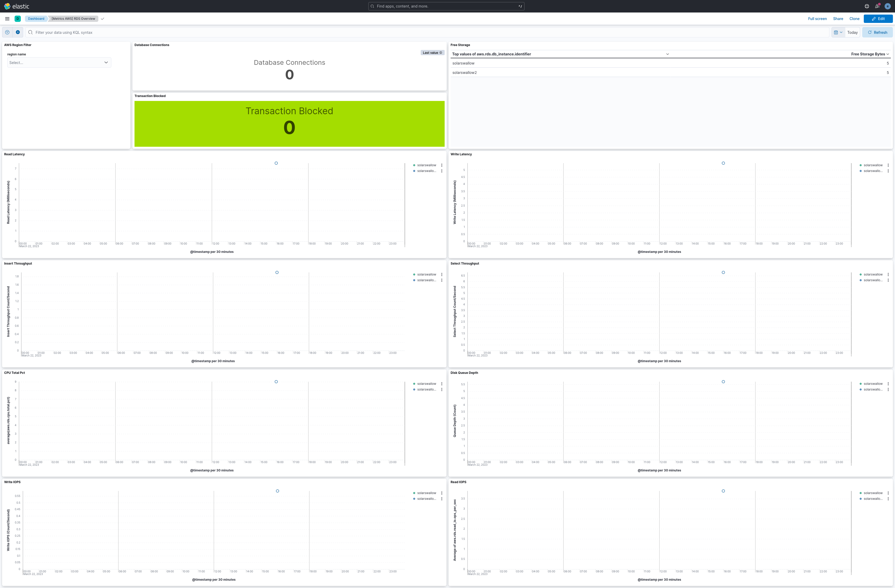This screenshot has height=588, width=895.
Task: Click the Elastic logo
Action: (x=17, y=7)
